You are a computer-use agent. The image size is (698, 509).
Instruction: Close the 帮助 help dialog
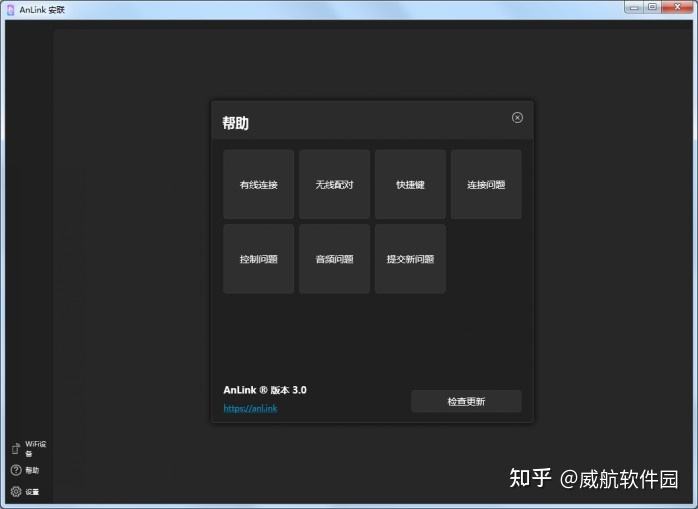[x=517, y=118]
